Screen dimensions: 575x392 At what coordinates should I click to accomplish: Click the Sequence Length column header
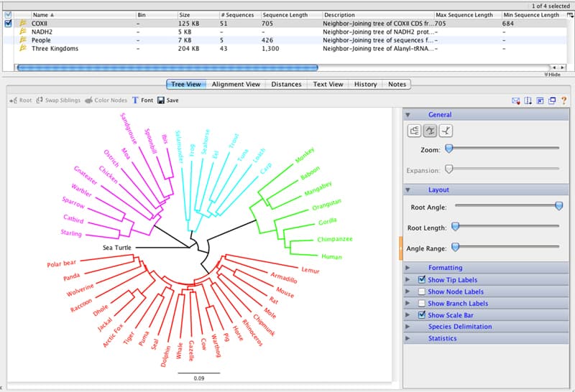tap(285, 15)
